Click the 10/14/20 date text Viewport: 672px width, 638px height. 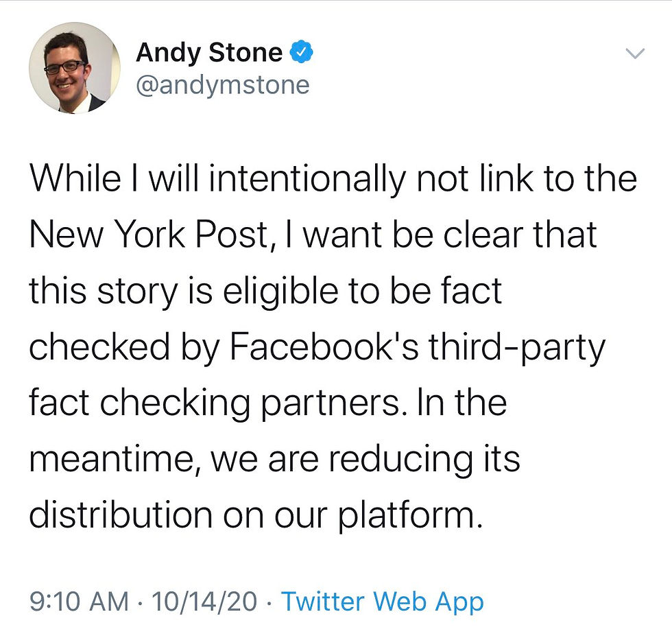pos(205,602)
